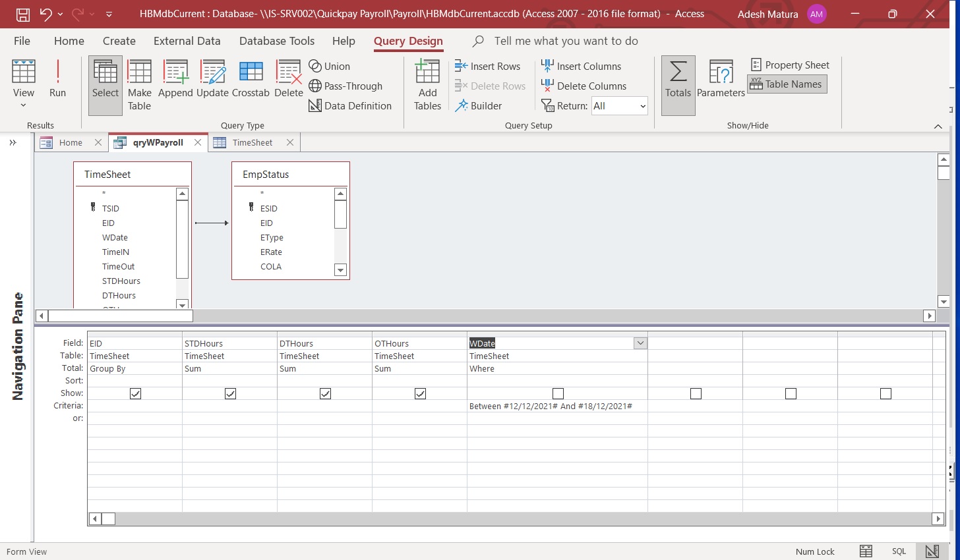
Task: Choose the Make Table query type
Action: click(x=139, y=86)
